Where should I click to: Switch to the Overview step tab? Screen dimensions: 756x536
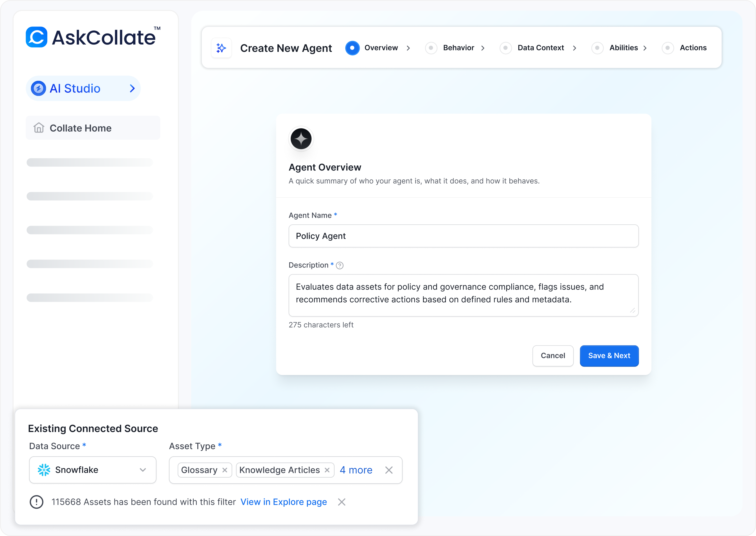[x=381, y=48]
